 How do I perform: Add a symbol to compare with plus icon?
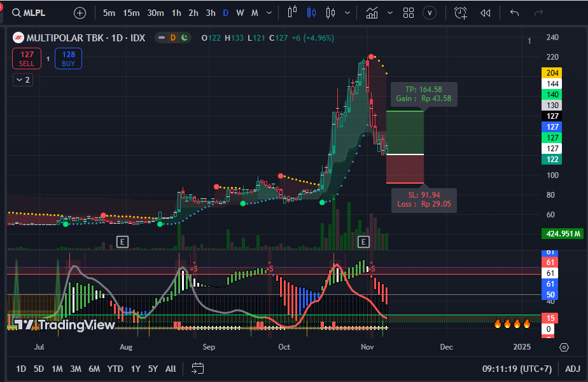click(80, 13)
